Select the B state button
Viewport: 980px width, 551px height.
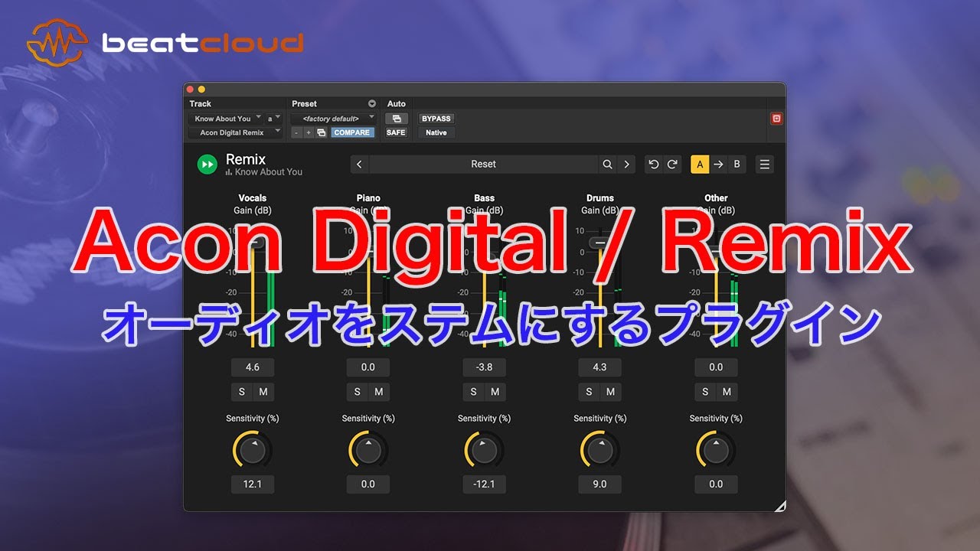point(737,164)
